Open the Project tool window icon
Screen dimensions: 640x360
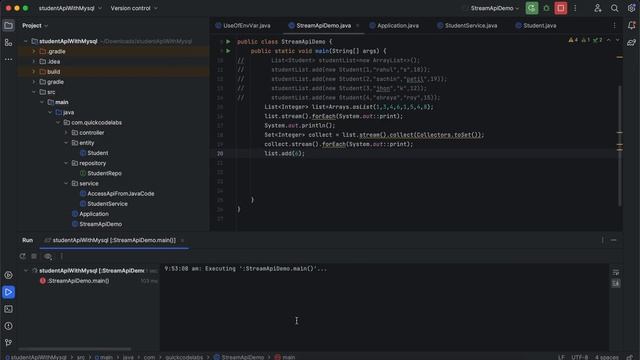[x=8, y=26]
